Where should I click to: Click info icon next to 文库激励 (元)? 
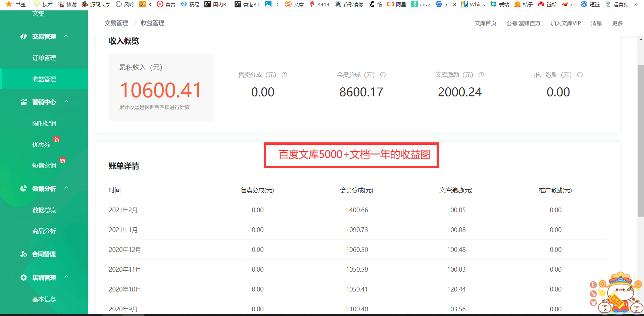pos(481,75)
